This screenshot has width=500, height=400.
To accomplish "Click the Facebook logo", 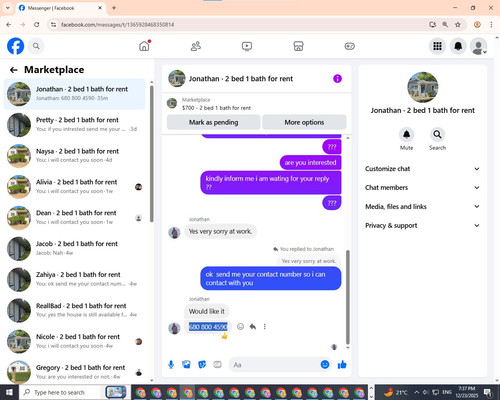I will 15,46.
